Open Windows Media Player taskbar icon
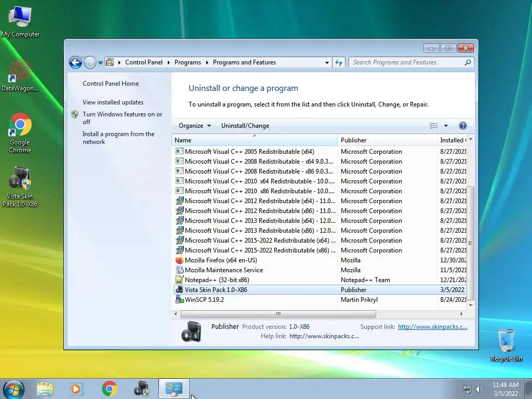 77,389
